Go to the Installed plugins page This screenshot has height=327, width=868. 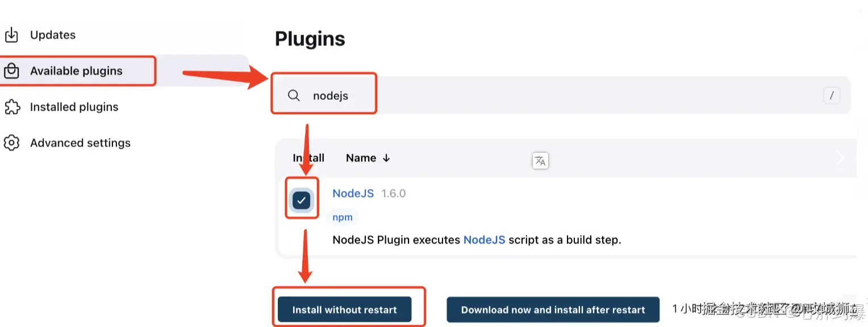pos(74,107)
